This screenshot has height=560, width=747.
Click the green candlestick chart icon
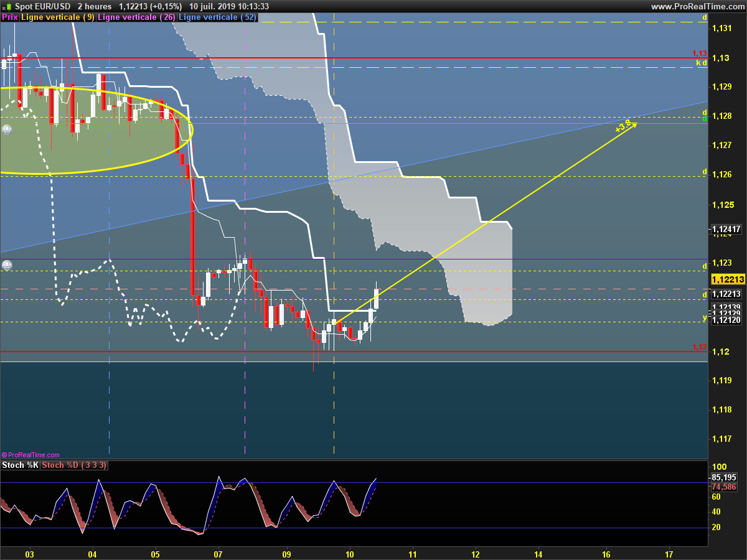click(x=8, y=6)
